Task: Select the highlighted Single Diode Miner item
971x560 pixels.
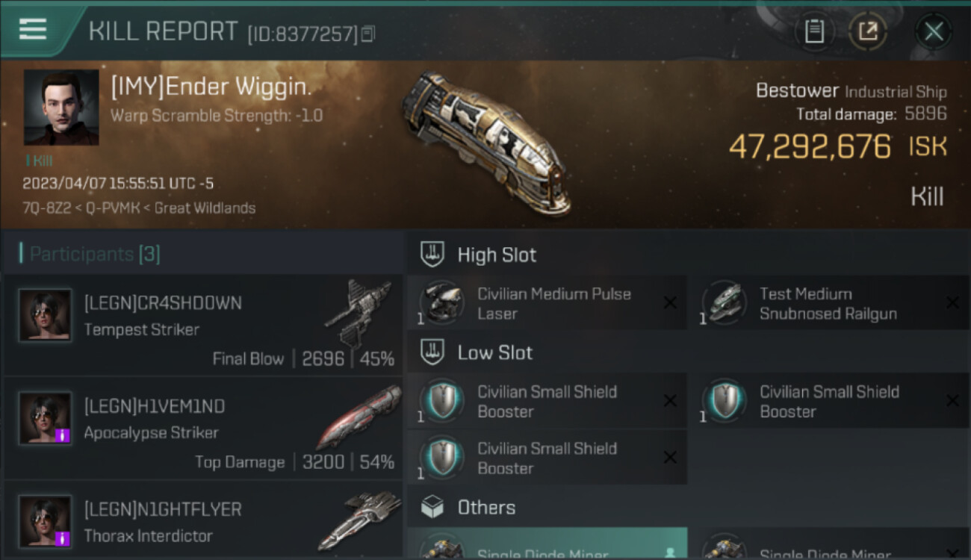Action: pyautogui.click(x=547, y=544)
